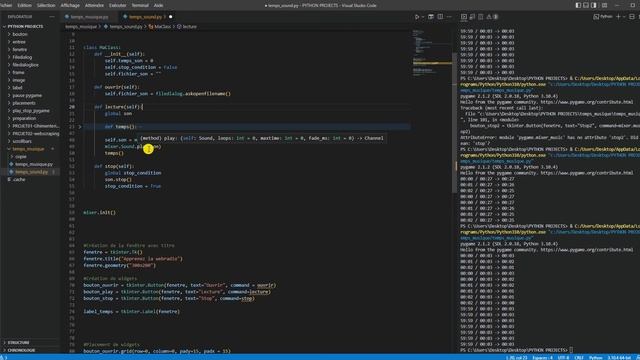This screenshot has height=360, width=640.
Task: Toggle secondary sidebar layout icon
Action: click(593, 5)
